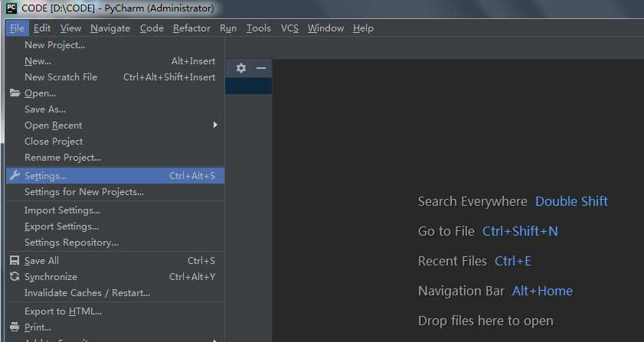
Task: Open the Code menu
Action: (152, 28)
